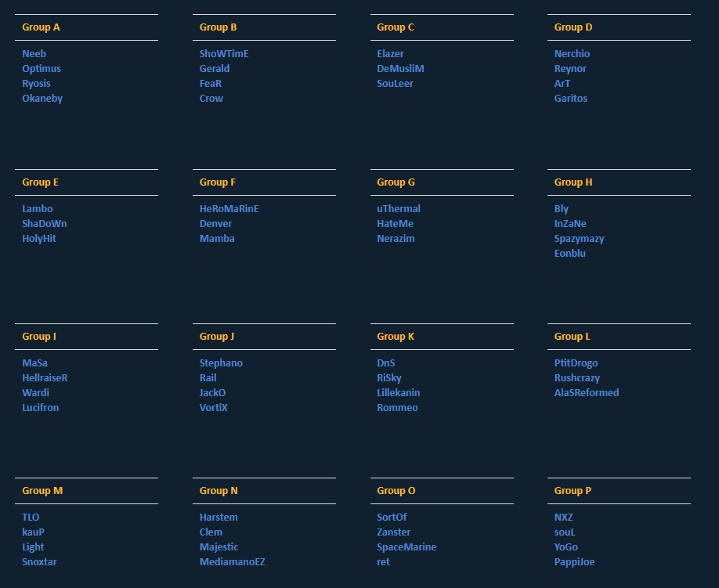Image resolution: width=719 pixels, height=588 pixels.
Task: Select Lillekanin from Group K
Action: click(398, 393)
